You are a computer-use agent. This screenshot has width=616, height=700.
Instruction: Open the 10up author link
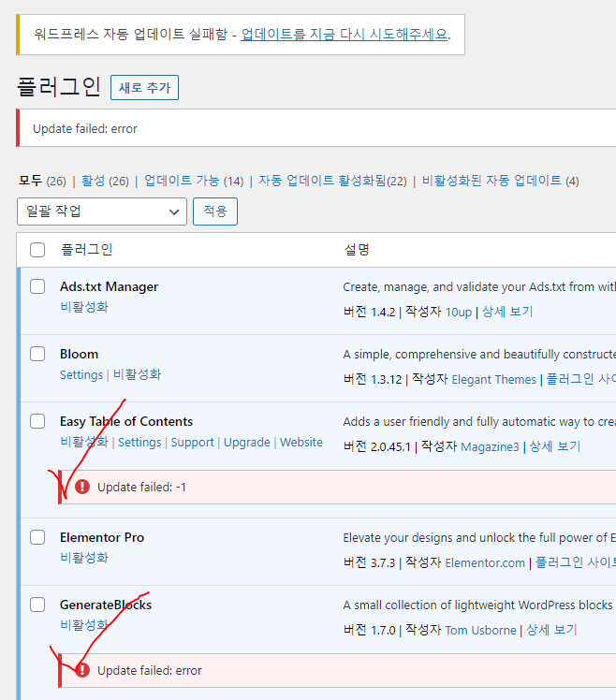tap(459, 312)
